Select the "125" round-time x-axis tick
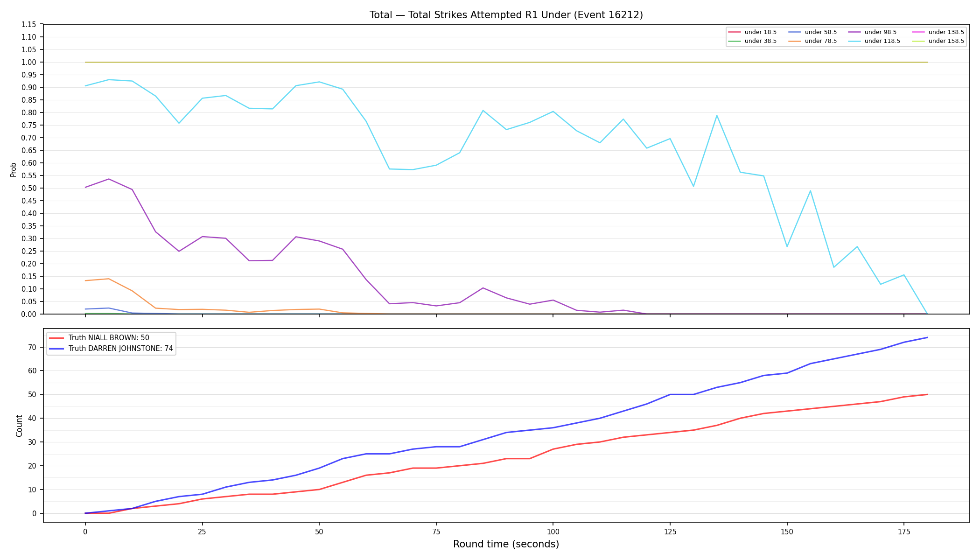 pos(670,531)
